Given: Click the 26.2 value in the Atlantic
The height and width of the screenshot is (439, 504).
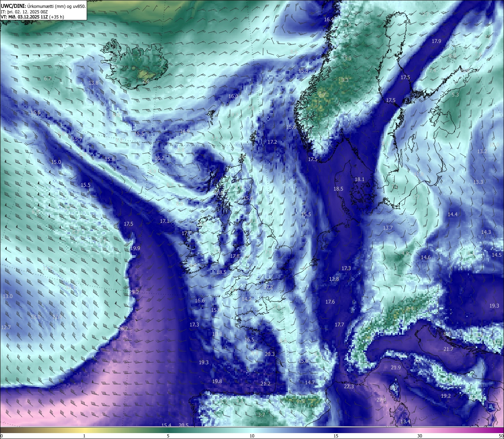Looking at the screenshot, I should [123, 328].
